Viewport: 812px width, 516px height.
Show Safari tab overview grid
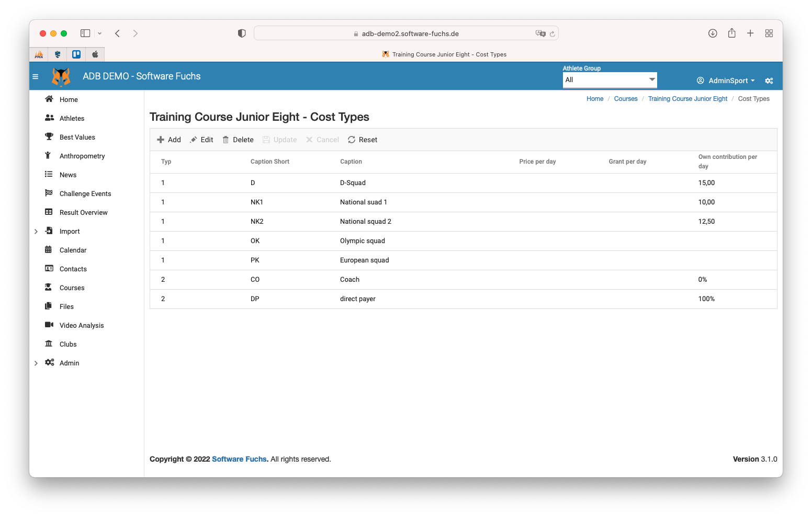[769, 33]
